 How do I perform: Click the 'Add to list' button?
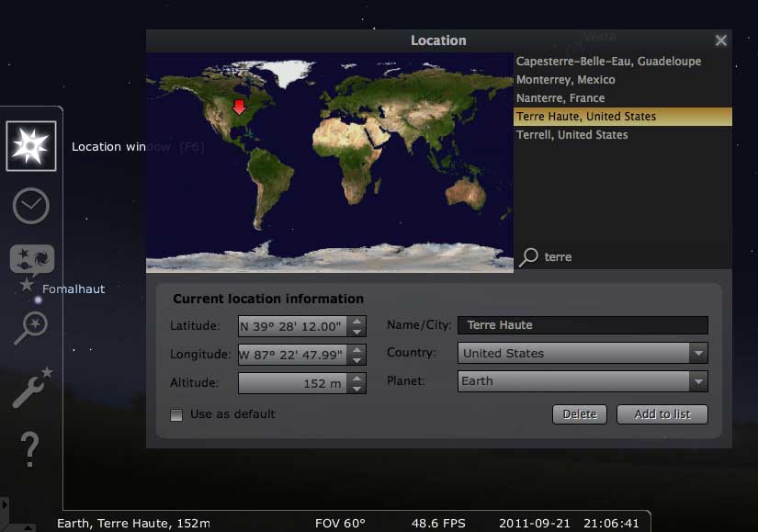pos(662,414)
